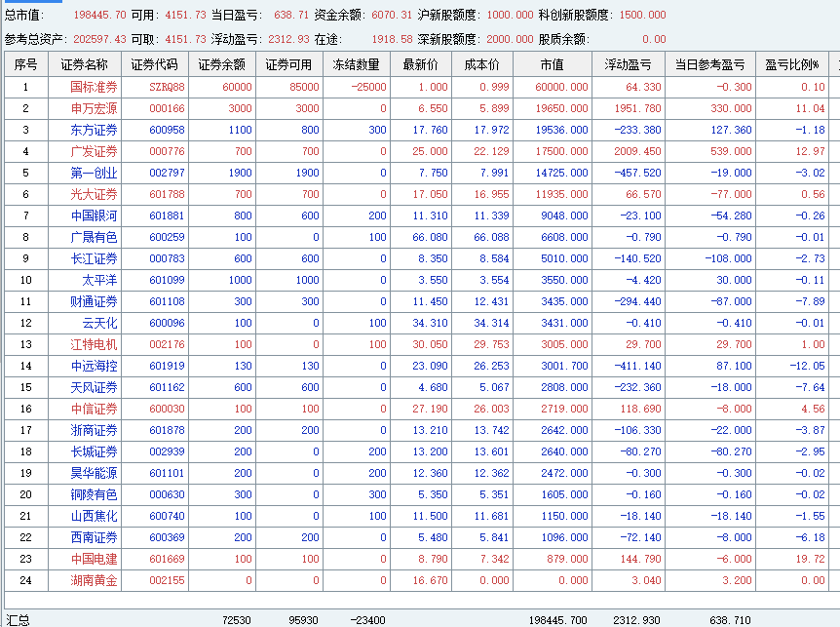Click the 总市值 value 198445.70
Viewport: 840px width, 627px height.
(x=99, y=15)
